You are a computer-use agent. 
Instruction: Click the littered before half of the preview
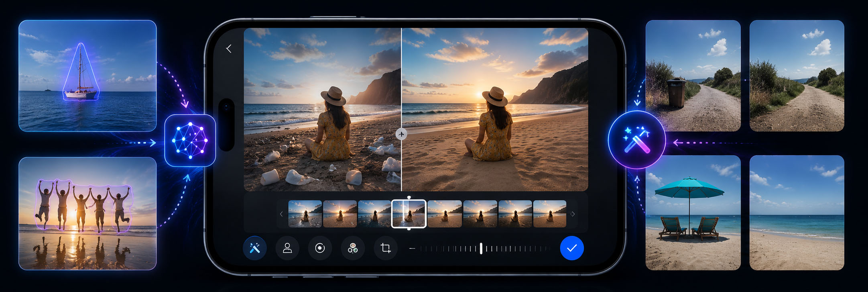point(322,110)
